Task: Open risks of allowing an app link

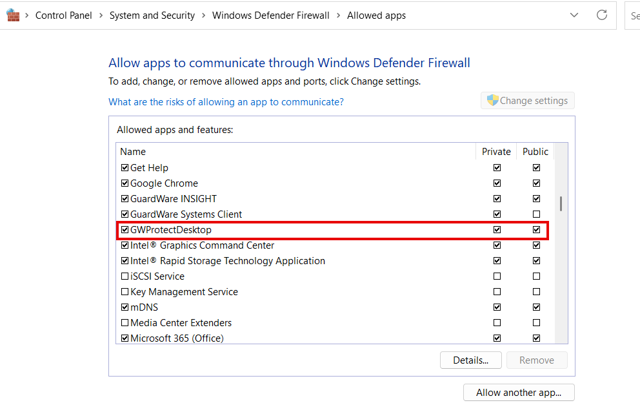Action: (226, 102)
